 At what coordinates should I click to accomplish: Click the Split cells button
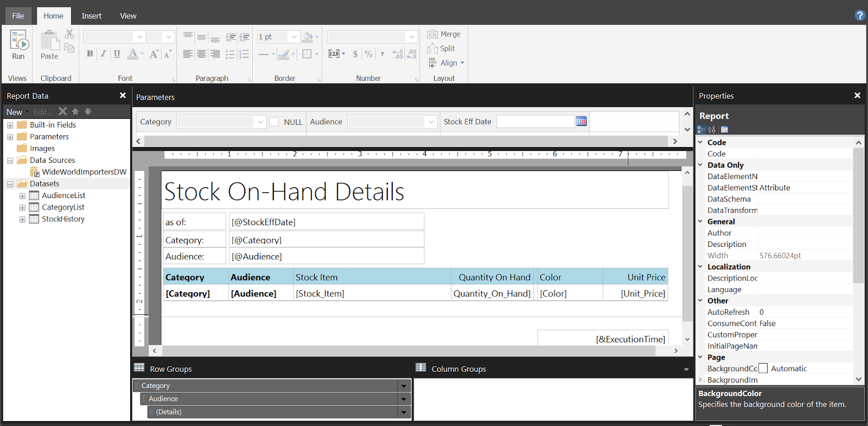pyautogui.click(x=441, y=48)
